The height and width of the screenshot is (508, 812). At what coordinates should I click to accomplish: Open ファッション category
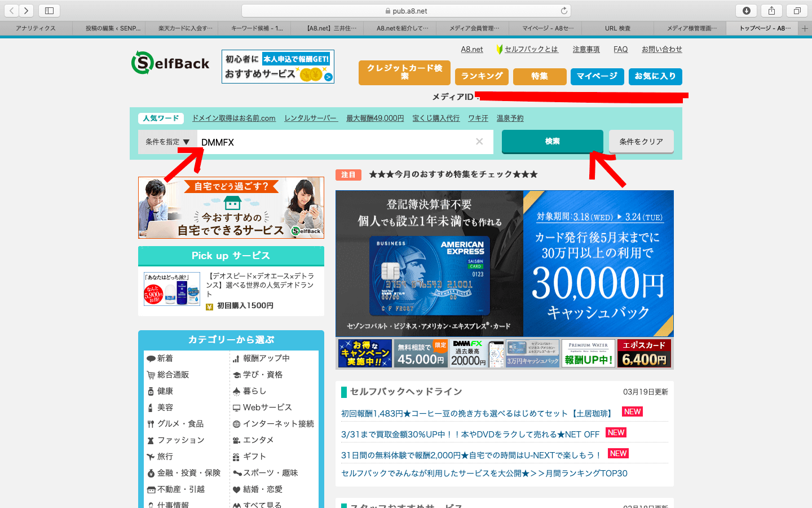(x=175, y=440)
